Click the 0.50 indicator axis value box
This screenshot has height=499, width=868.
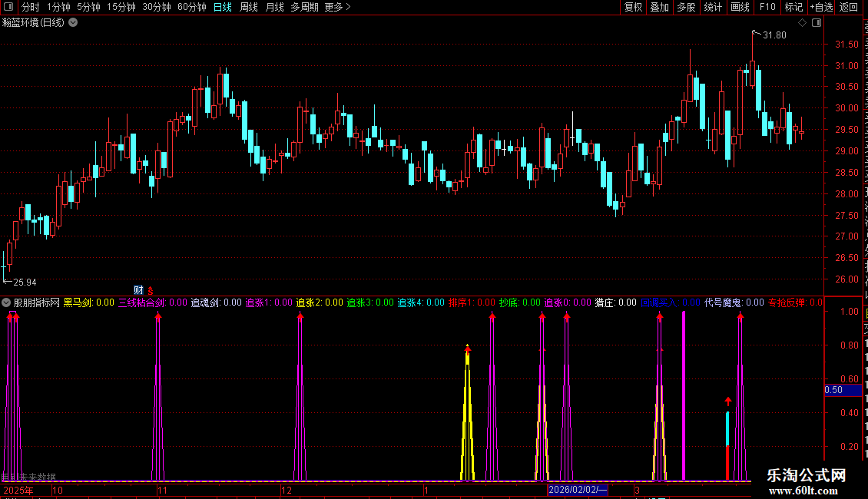(x=843, y=390)
